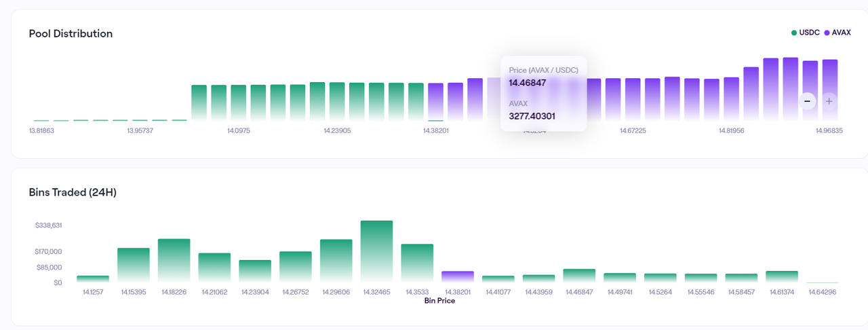
Task: Click the rightmost purple Pool Distribution bar
Action: [x=830, y=90]
